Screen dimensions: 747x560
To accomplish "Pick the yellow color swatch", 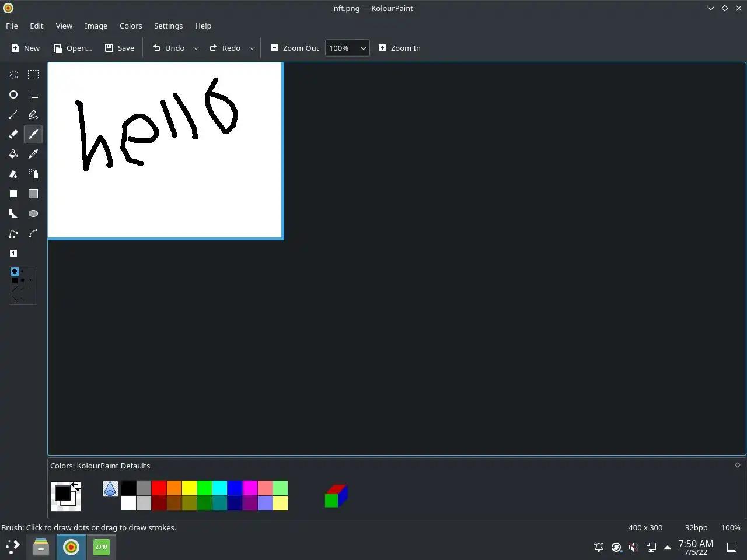I will pyautogui.click(x=190, y=488).
